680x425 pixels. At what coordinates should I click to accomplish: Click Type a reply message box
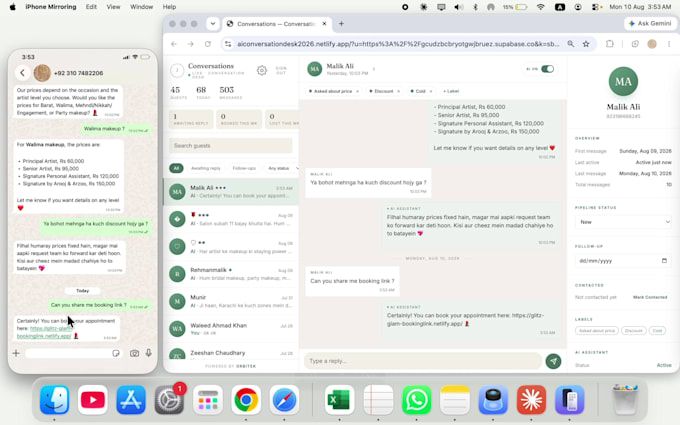[423, 361]
